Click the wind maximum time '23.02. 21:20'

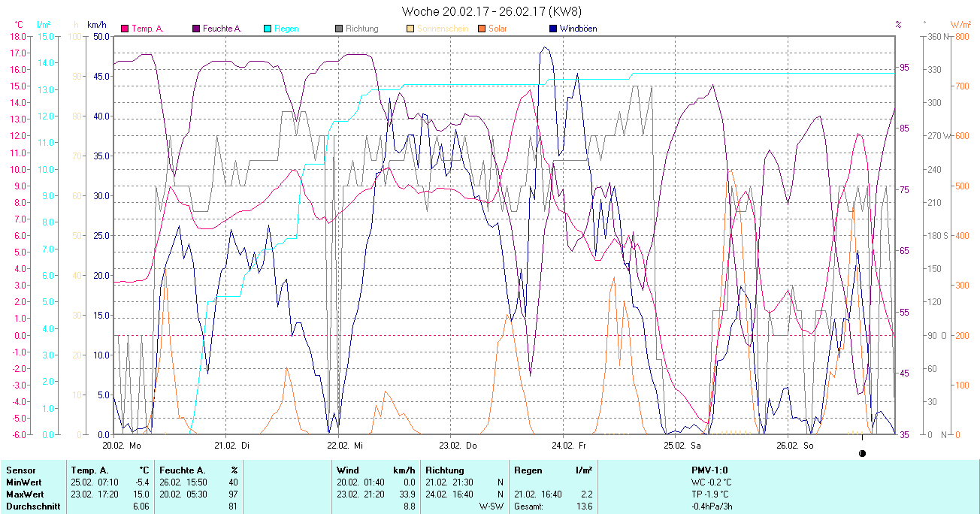click(x=359, y=494)
